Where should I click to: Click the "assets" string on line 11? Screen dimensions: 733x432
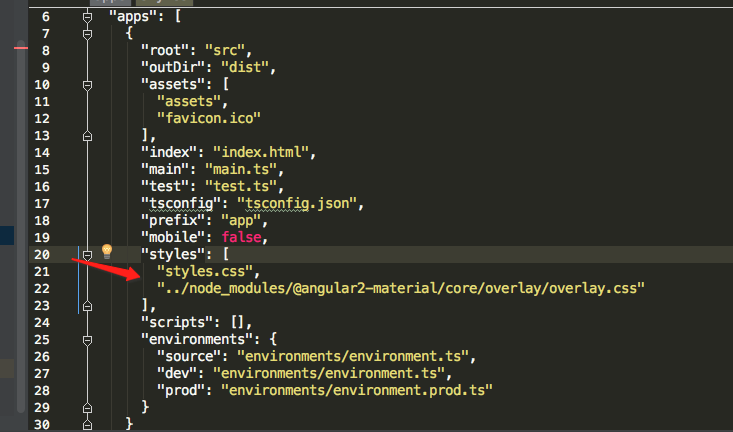click(x=189, y=101)
